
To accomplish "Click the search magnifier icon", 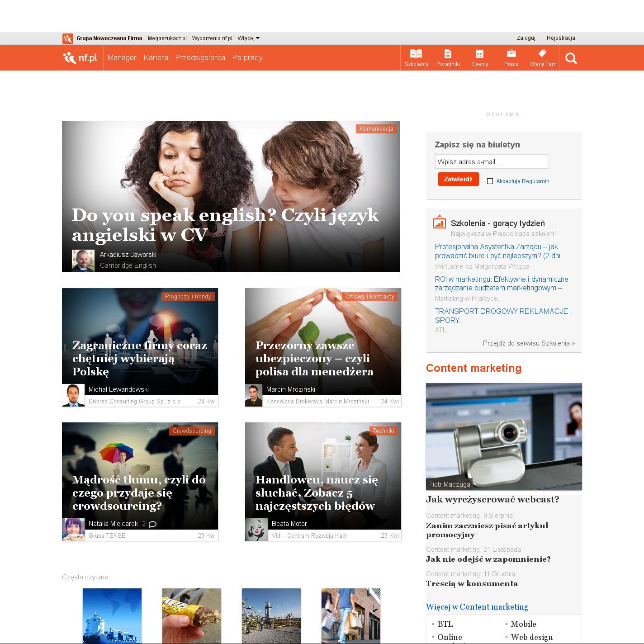I will (x=571, y=58).
